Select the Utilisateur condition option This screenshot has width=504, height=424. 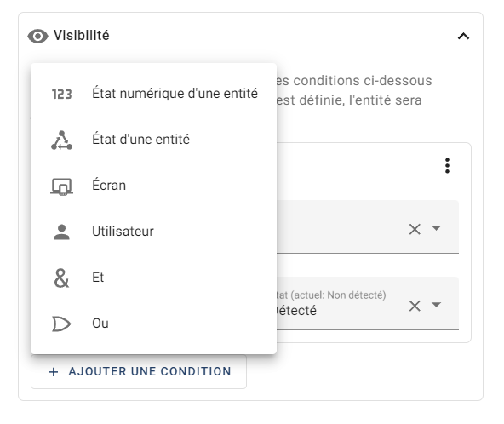click(x=153, y=232)
